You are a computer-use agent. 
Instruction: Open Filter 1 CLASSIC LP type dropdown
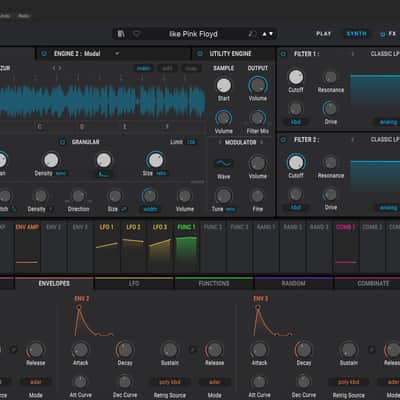point(385,54)
